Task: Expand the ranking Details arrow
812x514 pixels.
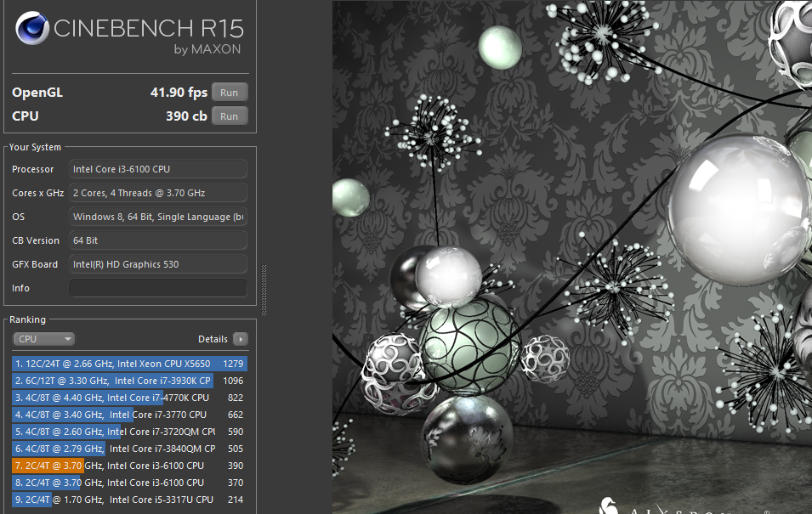Action: point(241,339)
